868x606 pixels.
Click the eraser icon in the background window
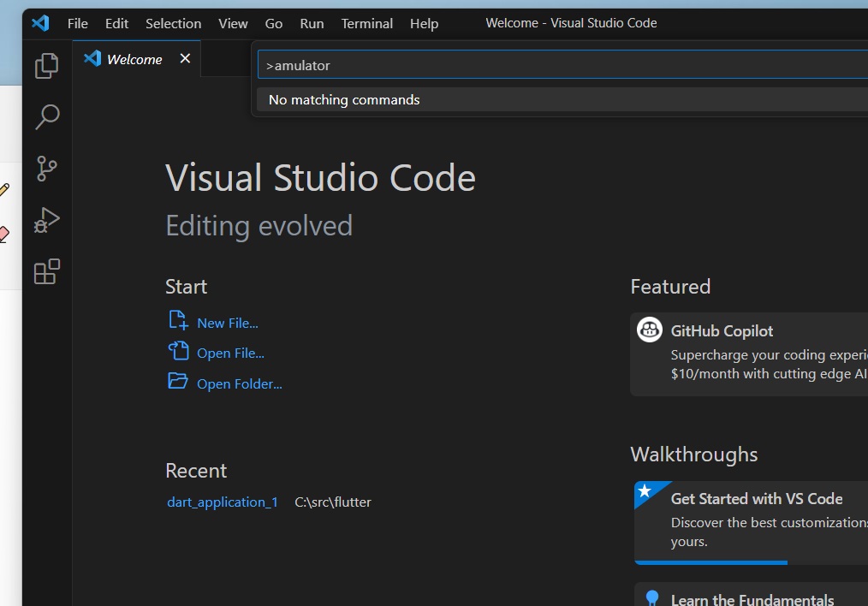4,235
